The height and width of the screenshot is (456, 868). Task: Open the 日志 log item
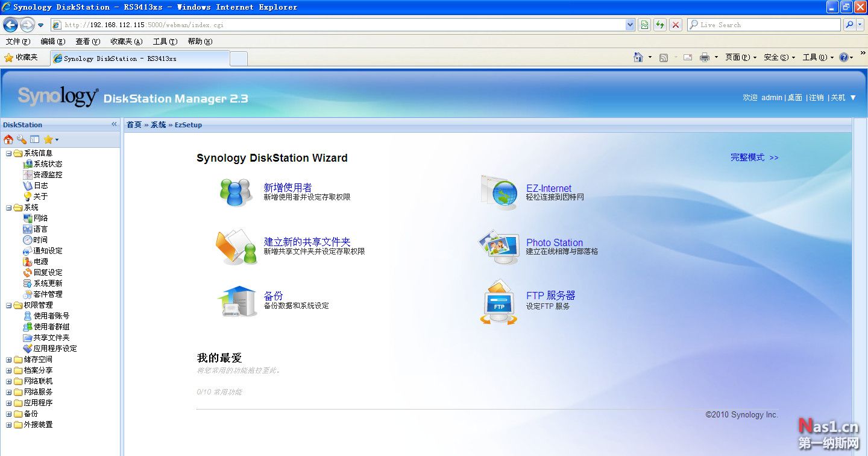[x=40, y=186]
